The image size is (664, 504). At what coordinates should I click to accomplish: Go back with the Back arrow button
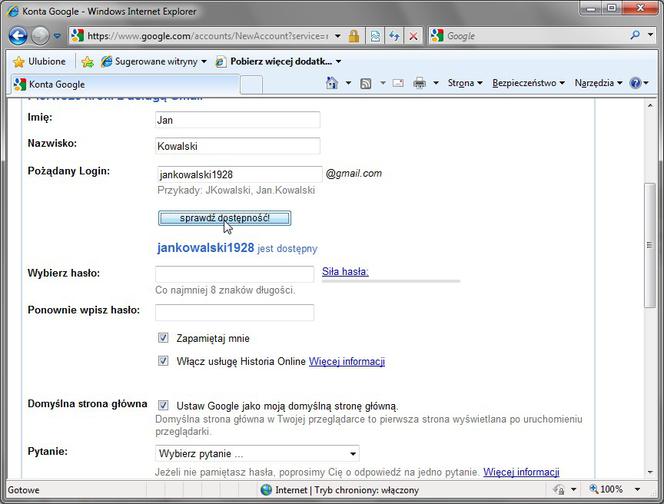coord(18,36)
